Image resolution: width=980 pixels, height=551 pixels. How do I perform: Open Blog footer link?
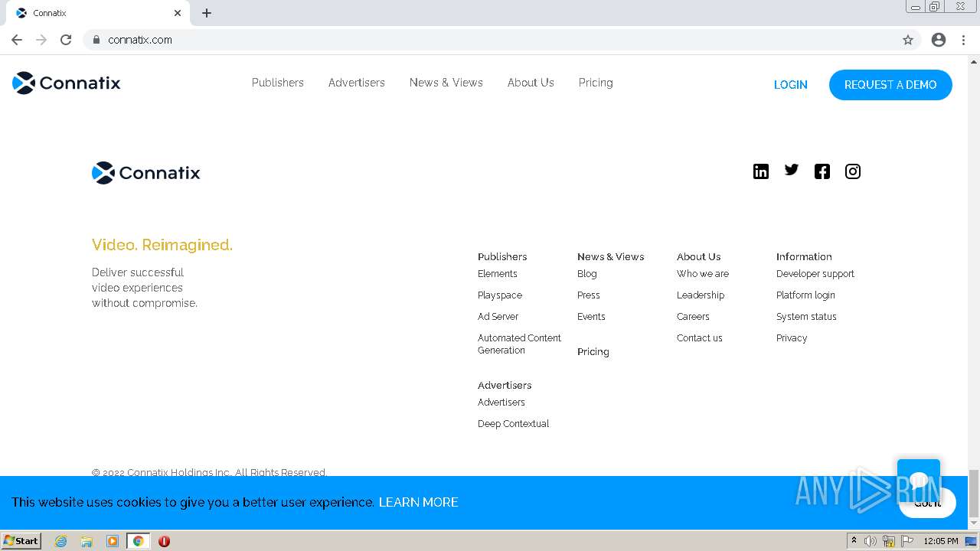[587, 274]
